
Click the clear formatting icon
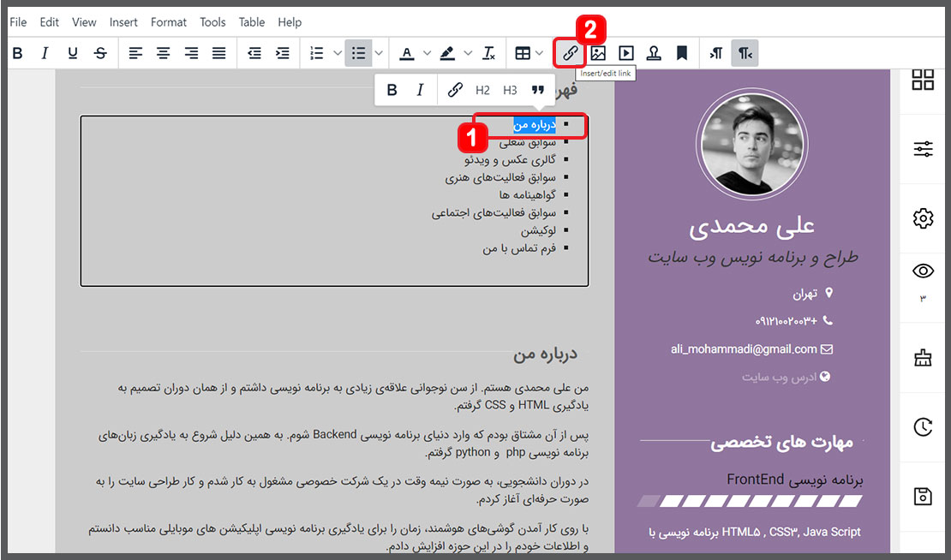[x=488, y=53]
